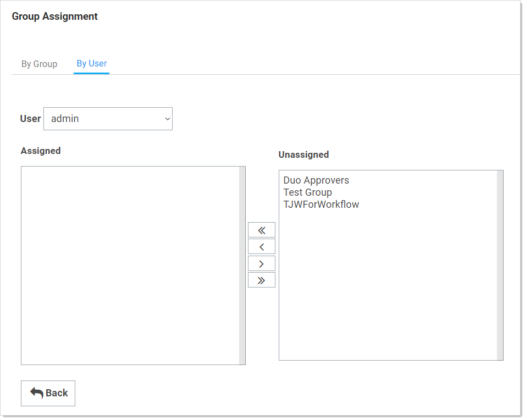This screenshot has width=525, height=420.
Task: Click the double-right arrow unassign-all button
Action: click(262, 280)
